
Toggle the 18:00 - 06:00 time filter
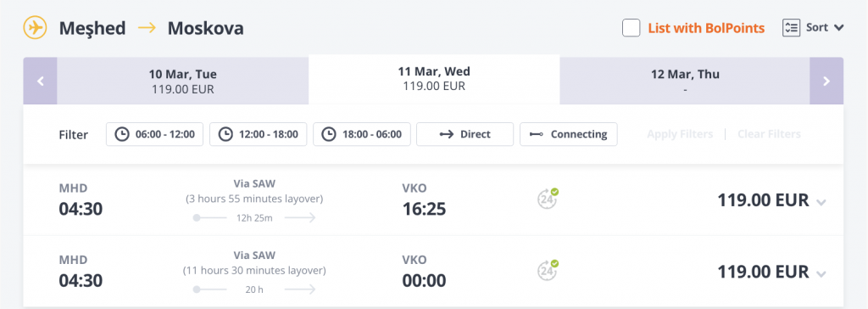pos(361,134)
